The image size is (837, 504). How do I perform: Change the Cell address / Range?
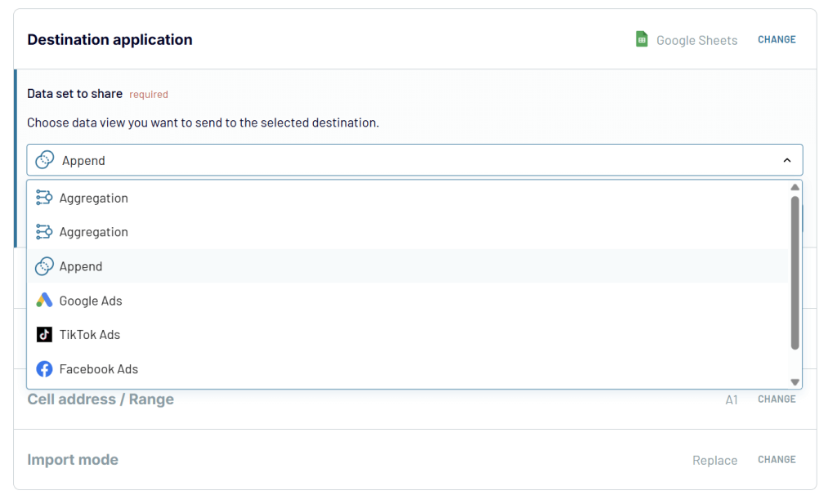[777, 399]
